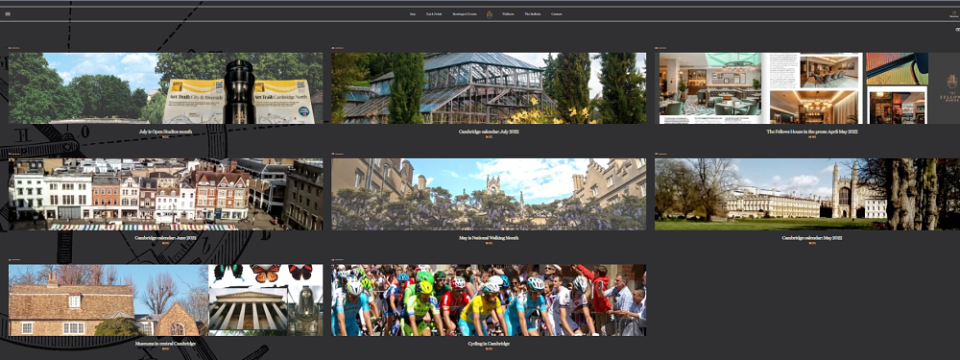
Task: Open The Bulletin menu item
Action: pos(533,13)
